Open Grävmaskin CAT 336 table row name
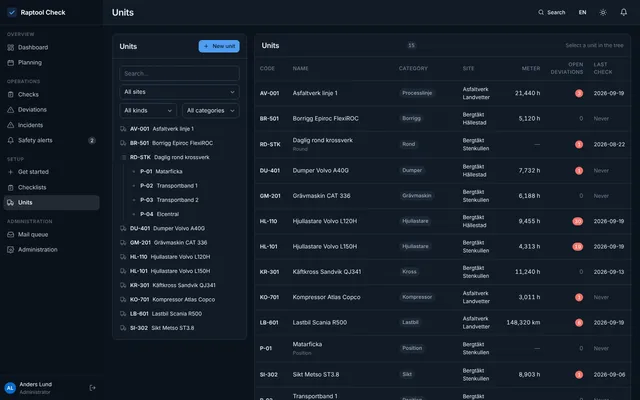Viewport: 640px width, 400px height. [321, 196]
